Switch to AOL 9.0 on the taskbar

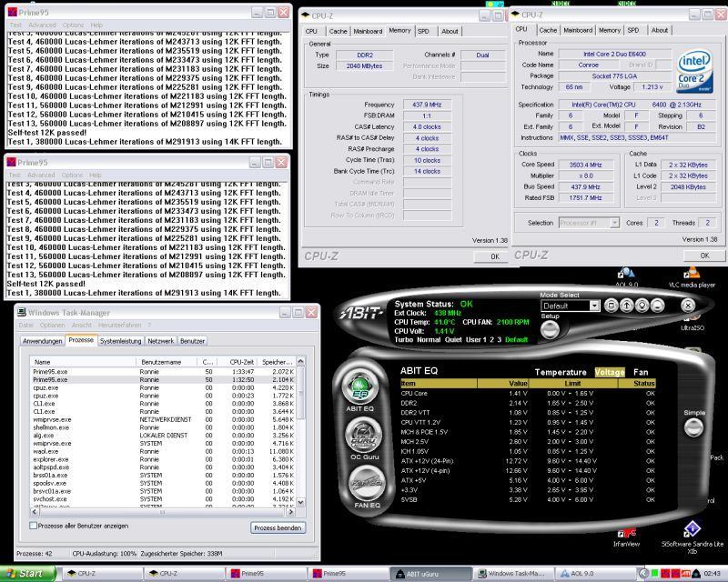[x=596, y=574]
